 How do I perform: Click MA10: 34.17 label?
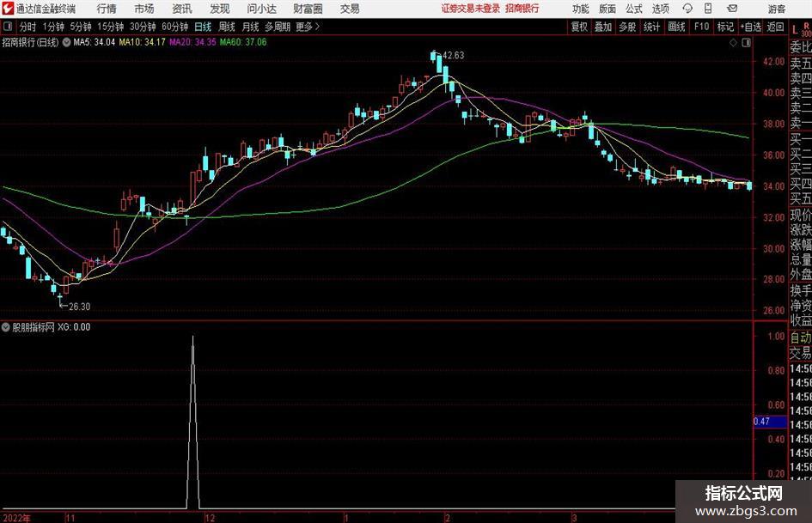pos(142,42)
